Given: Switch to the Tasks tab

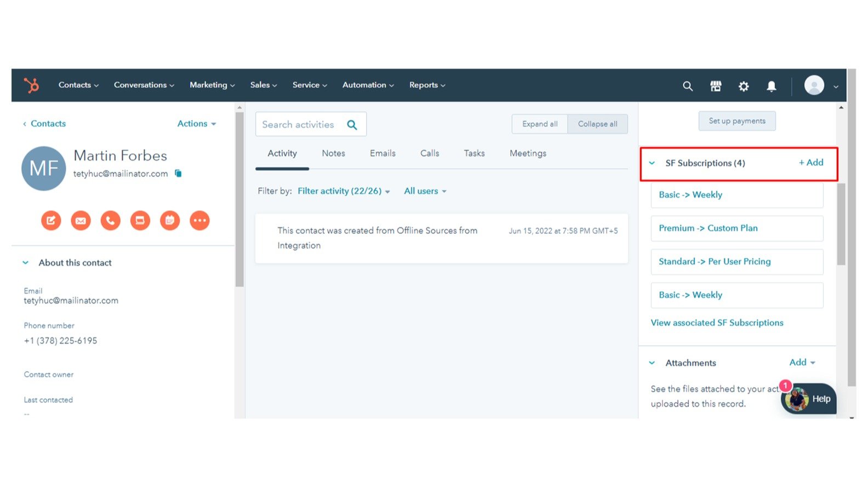Looking at the screenshot, I should pyautogui.click(x=475, y=153).
